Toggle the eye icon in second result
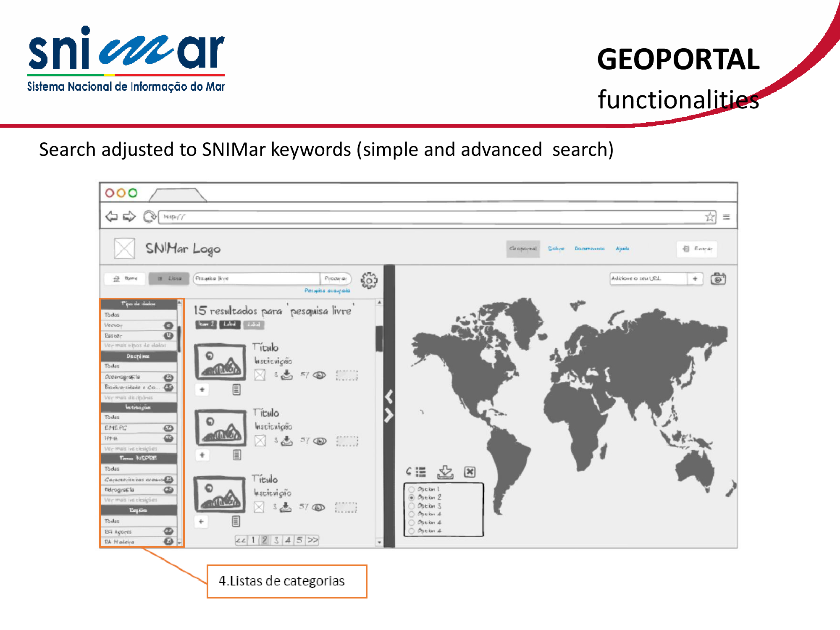The width and height of the screenshot is (840, 630). pos(320,441)
